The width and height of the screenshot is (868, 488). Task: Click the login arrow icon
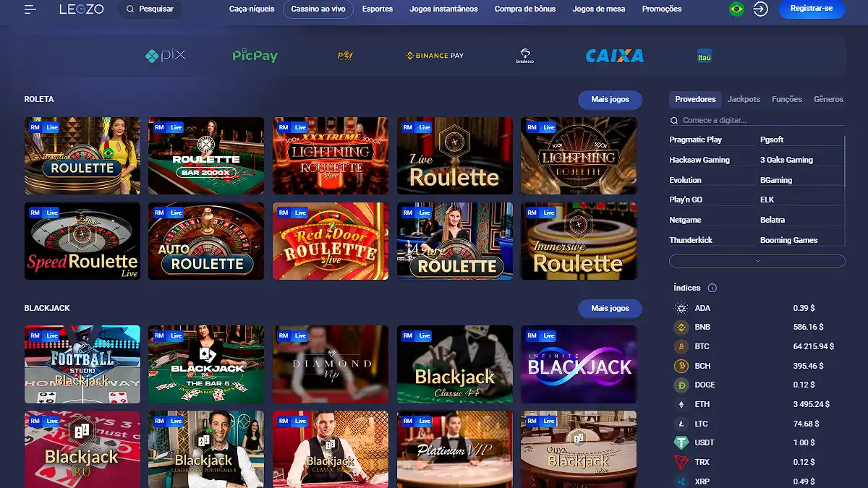tap(760, 9)
